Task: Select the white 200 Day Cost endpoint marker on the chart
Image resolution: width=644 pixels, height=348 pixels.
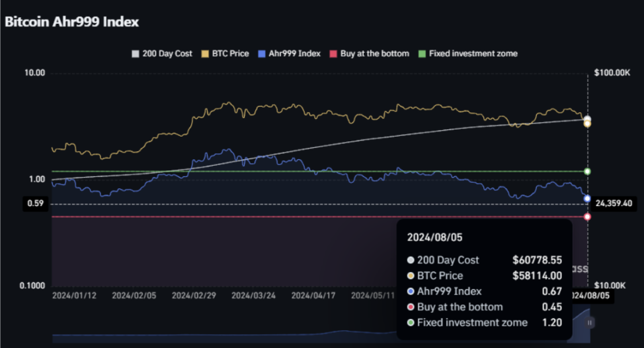Action: click(x=587, y=120)
